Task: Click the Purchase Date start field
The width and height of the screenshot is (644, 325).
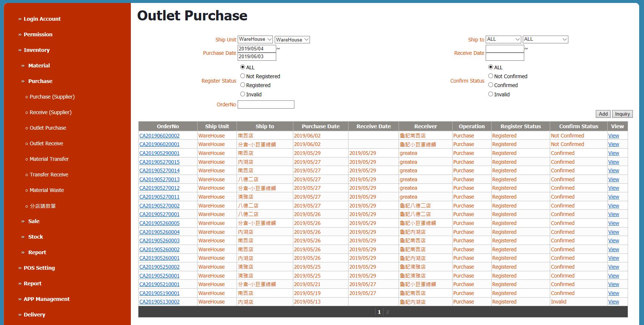Action: [x=257, y=49]
